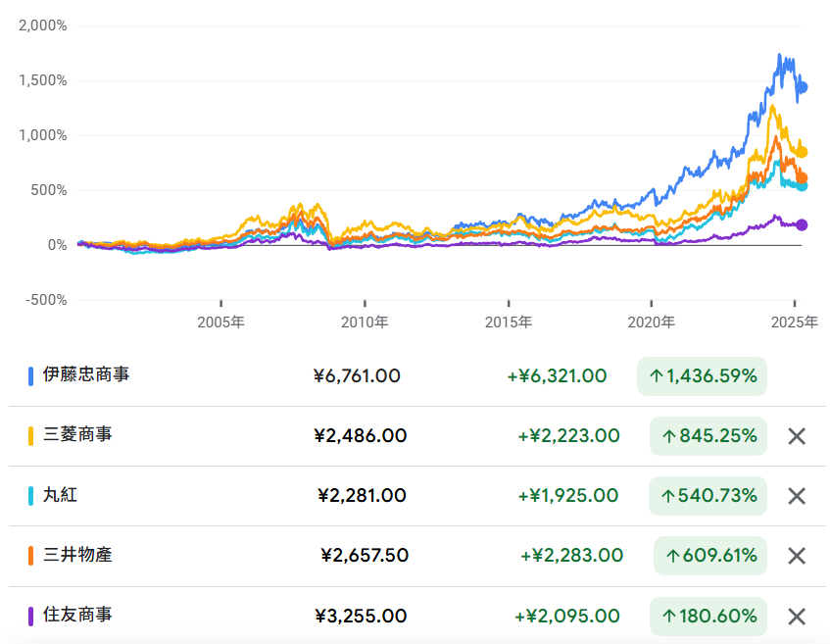Viewport: 830px width, 644px height.
Task: Open the 三井物産 stock name
Action: point(77,555)
